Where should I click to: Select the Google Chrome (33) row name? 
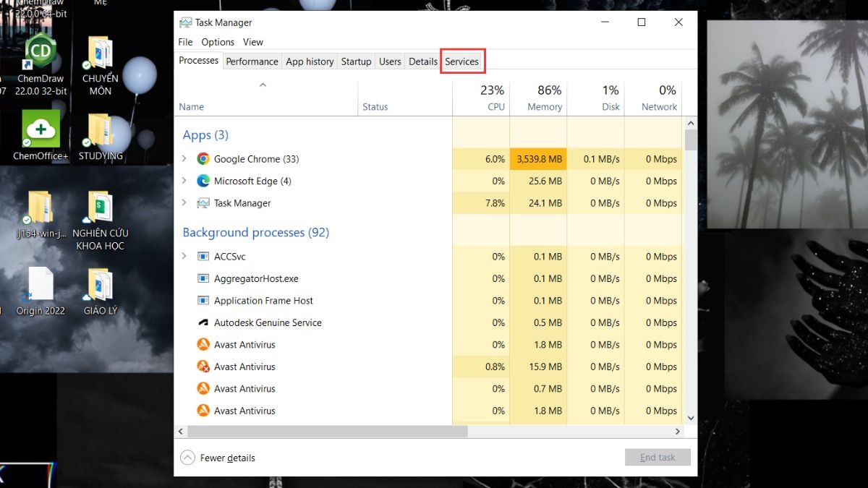(x=256, y=159)
